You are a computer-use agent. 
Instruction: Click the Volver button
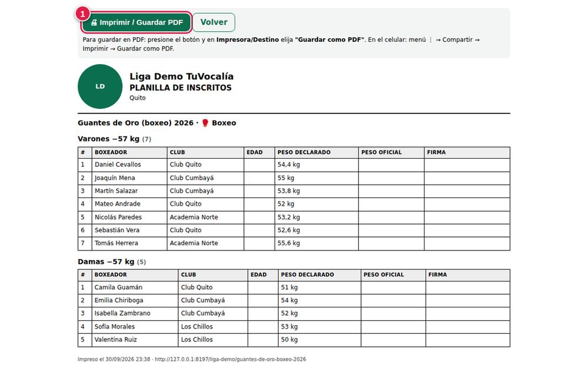tap(214, 22)
